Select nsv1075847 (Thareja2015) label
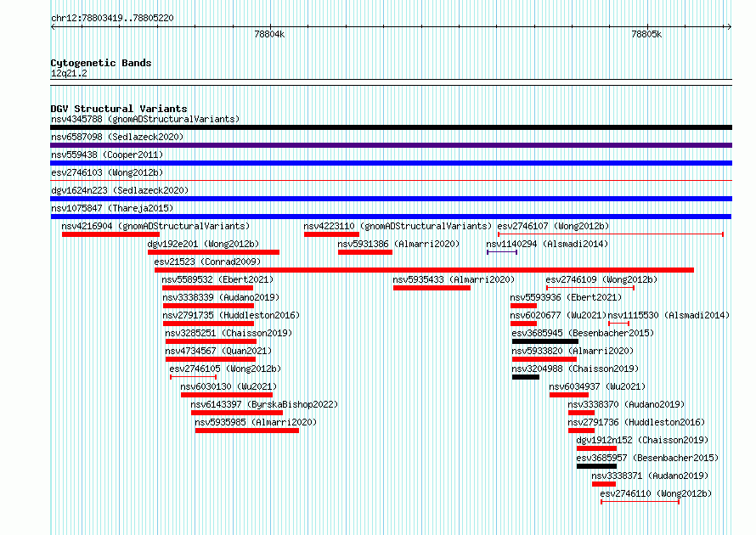Image resolution: width=756 pixels, height=535 pixels. [x=112, y=208]
